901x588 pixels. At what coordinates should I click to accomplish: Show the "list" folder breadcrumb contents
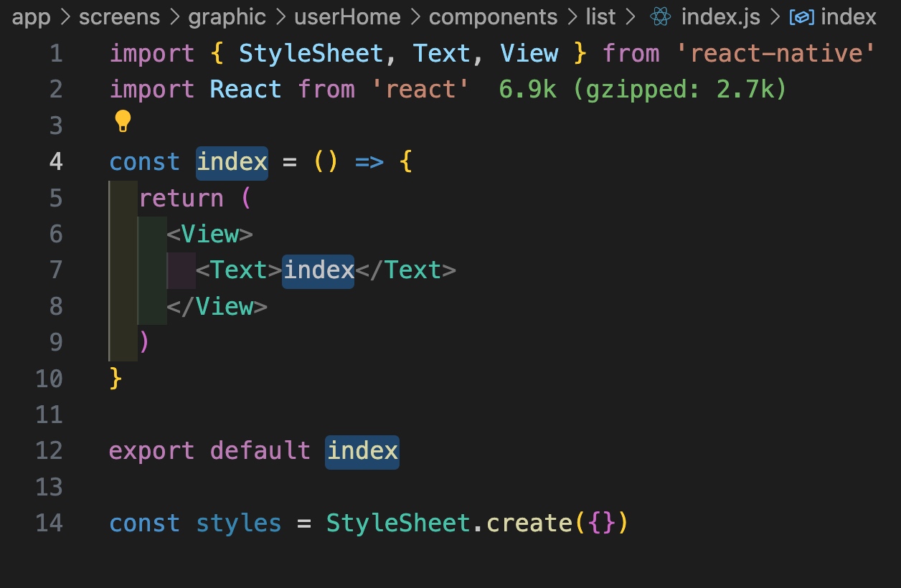pos(600,16)
